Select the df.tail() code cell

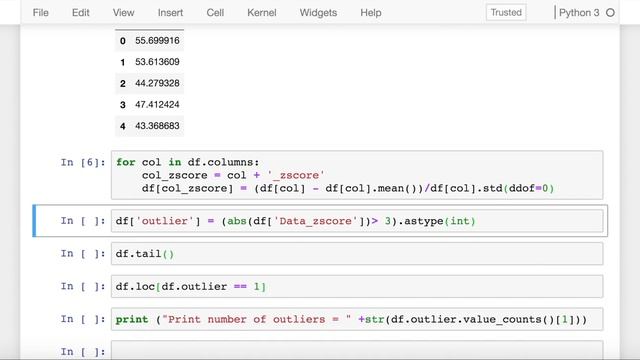(x=357, y=253)
